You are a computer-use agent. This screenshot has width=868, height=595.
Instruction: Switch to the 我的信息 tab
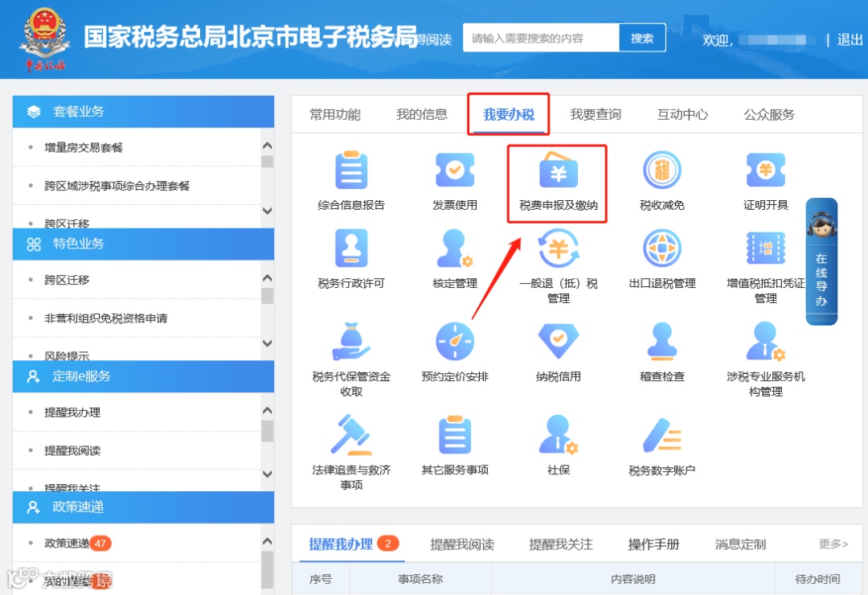pyautogui.click(x=422, y=115)
